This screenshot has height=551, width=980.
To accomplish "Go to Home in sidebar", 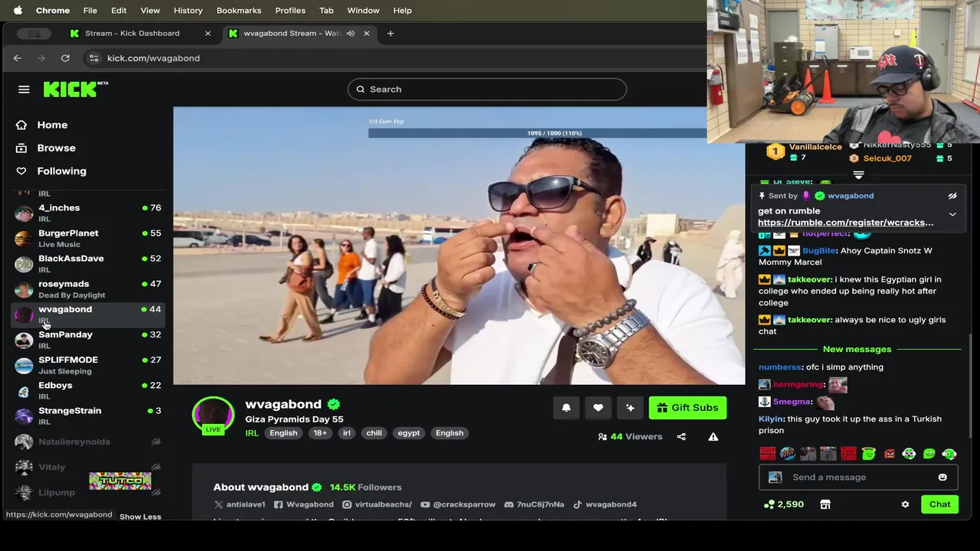I will coord(52,125).
